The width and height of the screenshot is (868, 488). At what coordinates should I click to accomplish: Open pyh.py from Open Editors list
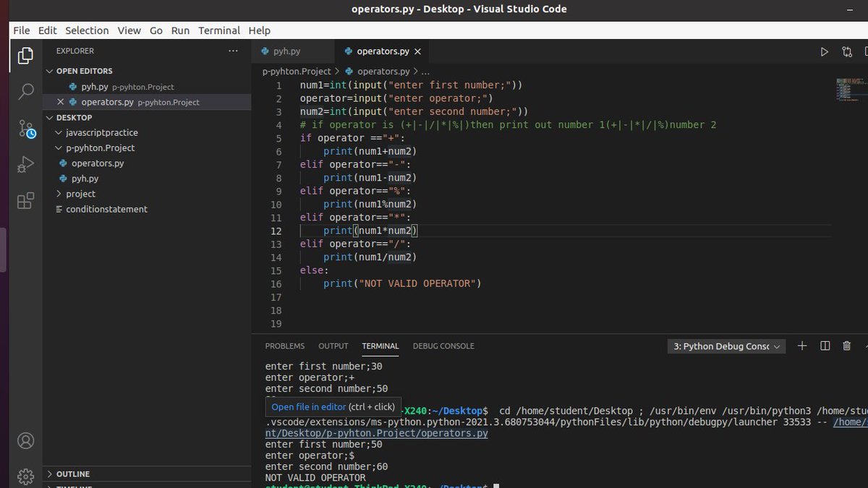pyautogui.click(x=147, y=87)
